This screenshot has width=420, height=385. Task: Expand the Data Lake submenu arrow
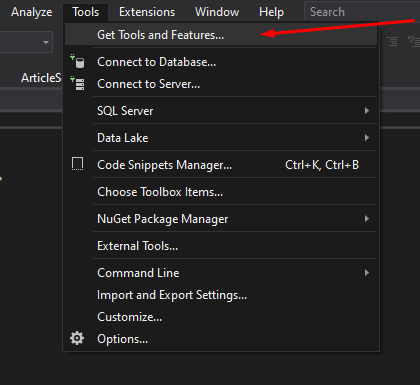click(x=367, y=137)
